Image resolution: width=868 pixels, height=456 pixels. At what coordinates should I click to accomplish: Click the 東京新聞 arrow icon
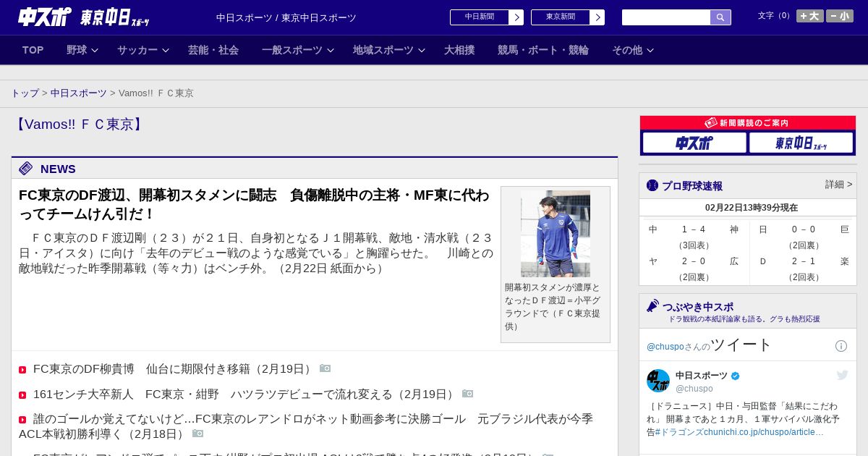click(x=597, y=17)
